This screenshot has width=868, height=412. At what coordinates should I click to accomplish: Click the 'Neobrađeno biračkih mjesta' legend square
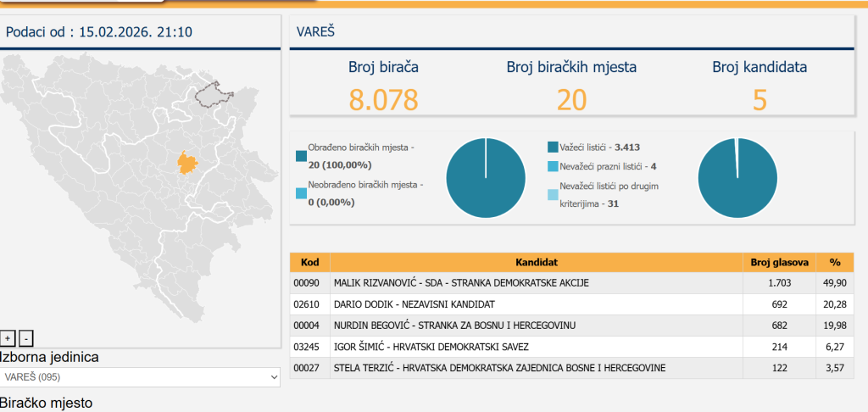pos(301,193)
